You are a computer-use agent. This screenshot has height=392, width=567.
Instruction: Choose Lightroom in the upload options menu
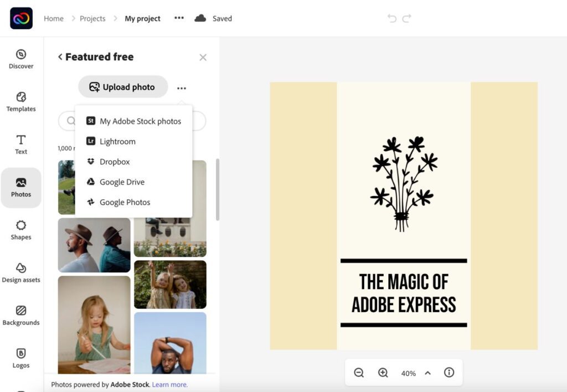pos(117,141)
